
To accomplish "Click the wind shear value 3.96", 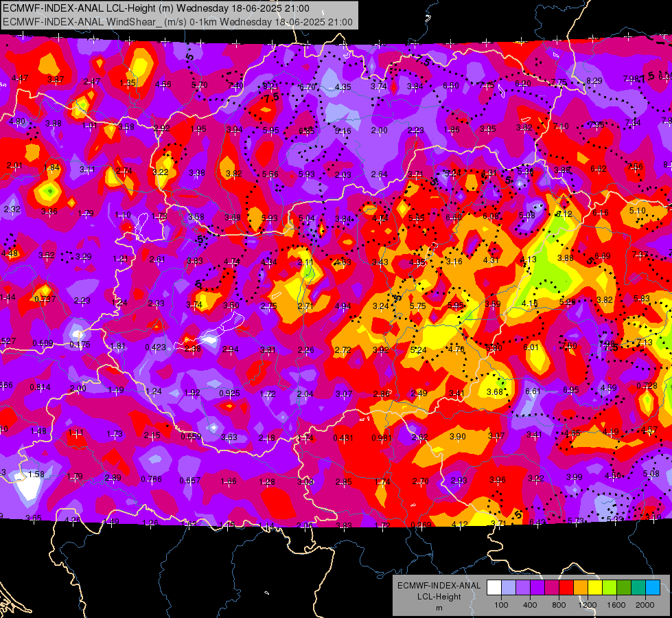I will coord(497,479).
